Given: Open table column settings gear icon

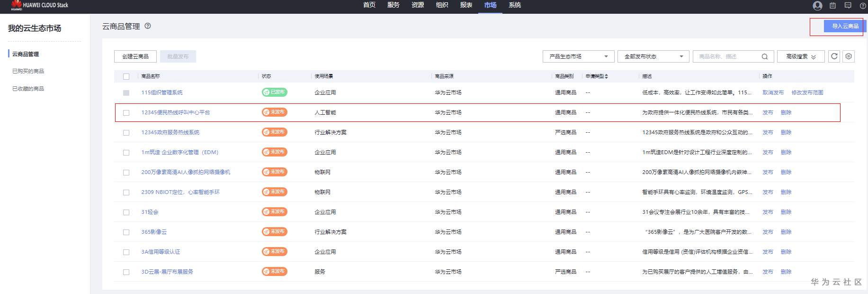Looking at the screenshot, I should [x=849, y=56].
